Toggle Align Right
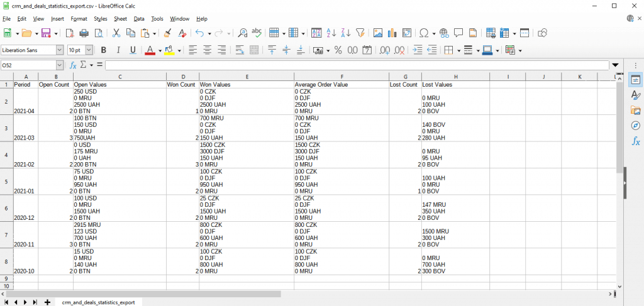The image size is (644, 306). point(222,50)
